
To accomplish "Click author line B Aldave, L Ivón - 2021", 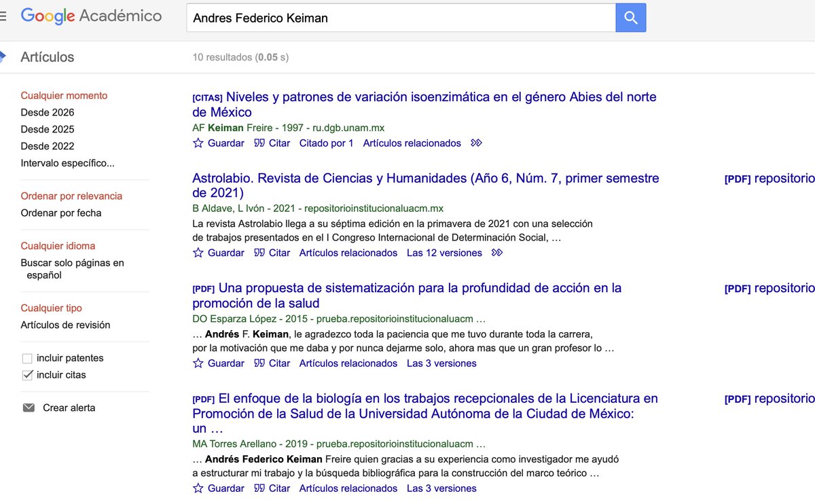I will point(318,209).
